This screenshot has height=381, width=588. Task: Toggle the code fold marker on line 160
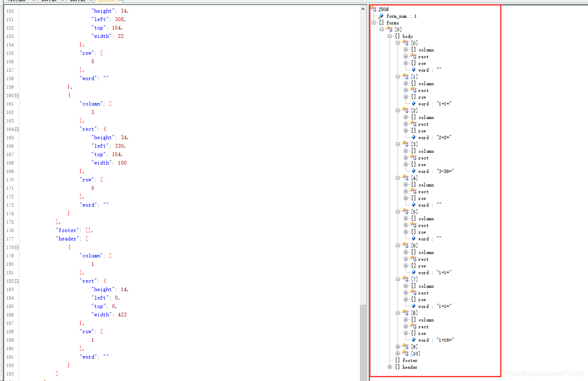coord(17,95)
